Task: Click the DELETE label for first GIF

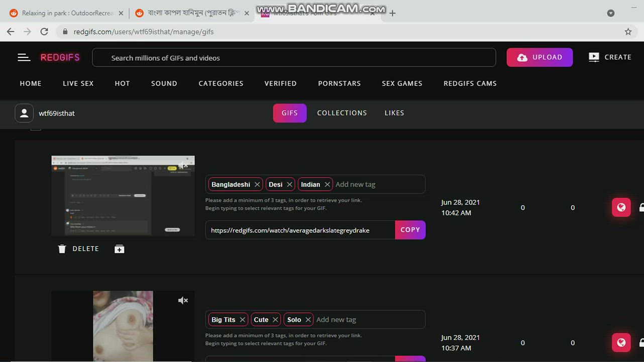Action: 85,249
